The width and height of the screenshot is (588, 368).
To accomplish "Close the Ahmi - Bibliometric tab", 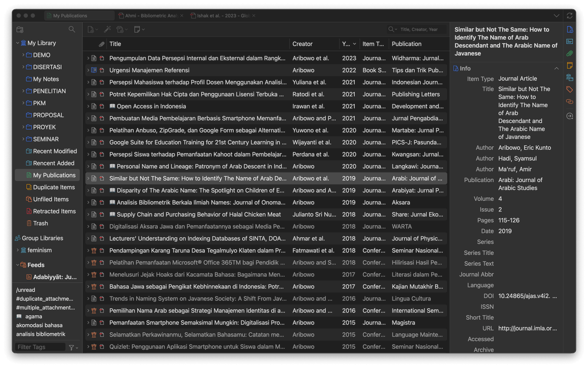I will (x=182, y=16).
